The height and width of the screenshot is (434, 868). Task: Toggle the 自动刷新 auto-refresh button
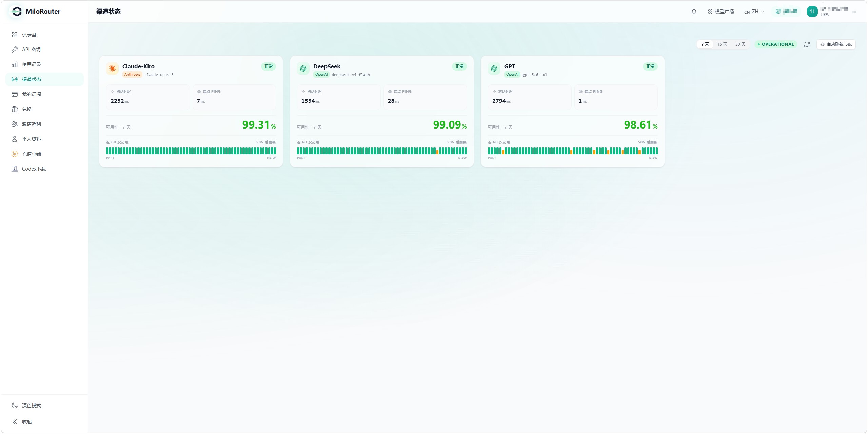click(836, 44)
